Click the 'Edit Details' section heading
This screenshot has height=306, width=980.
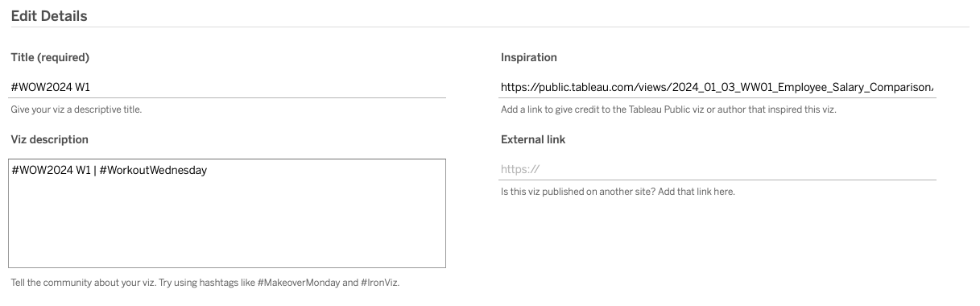point(49,15)
